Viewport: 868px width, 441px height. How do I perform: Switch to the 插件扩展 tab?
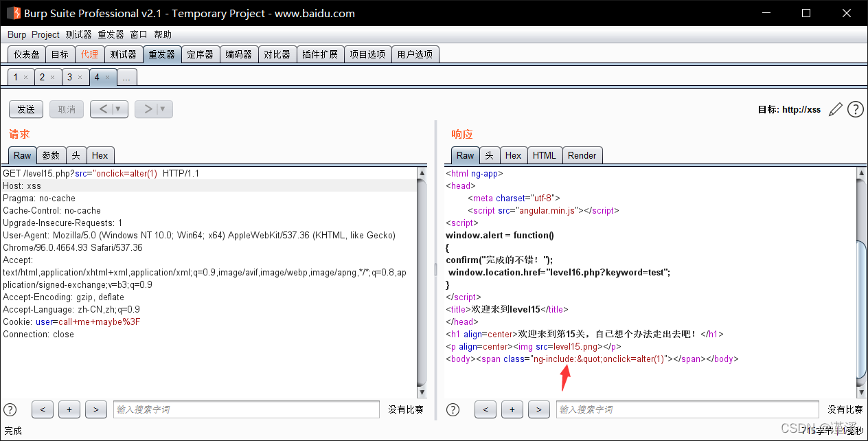320,54
